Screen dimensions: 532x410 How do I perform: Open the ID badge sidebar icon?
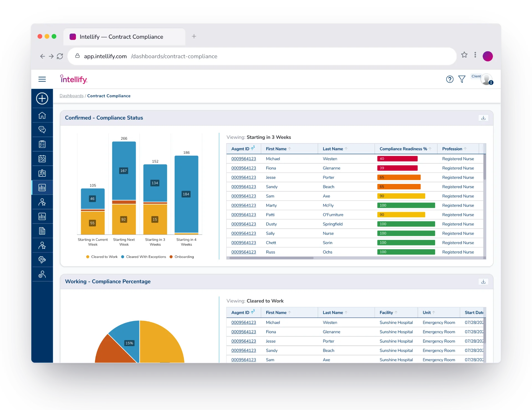point(42,173)
